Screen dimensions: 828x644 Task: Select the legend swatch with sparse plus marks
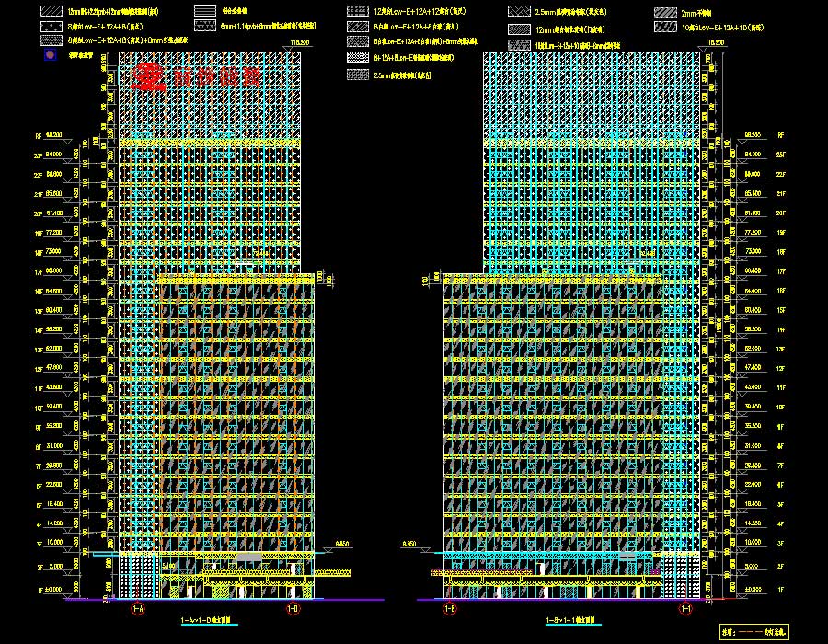(x=52, y=26)
